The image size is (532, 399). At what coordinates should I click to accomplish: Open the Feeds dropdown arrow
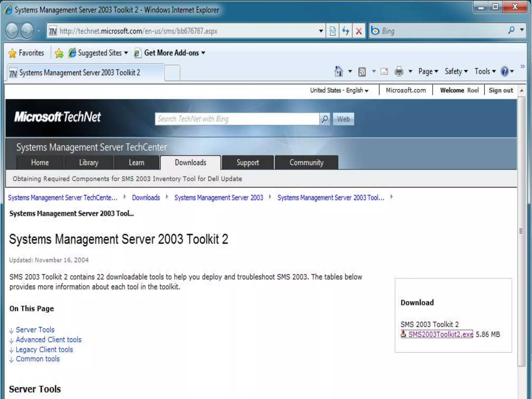pos(374,71)
